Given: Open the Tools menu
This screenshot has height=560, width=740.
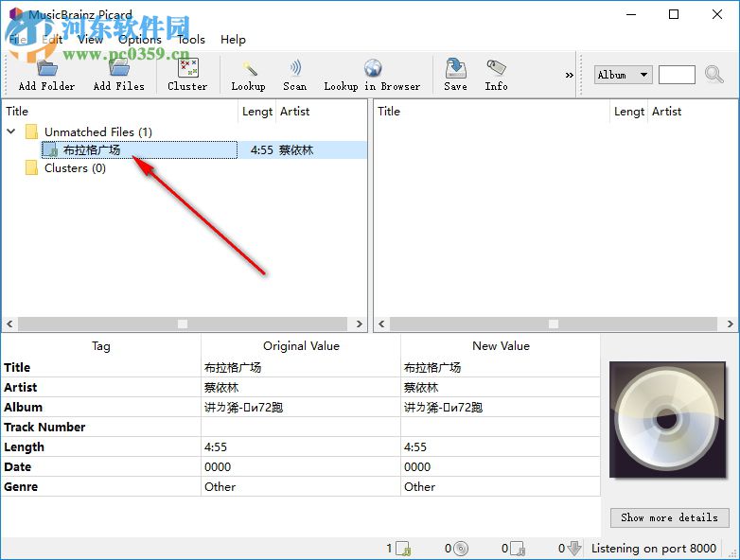Looking at the screenshot, I should click(x=191, y=40).
